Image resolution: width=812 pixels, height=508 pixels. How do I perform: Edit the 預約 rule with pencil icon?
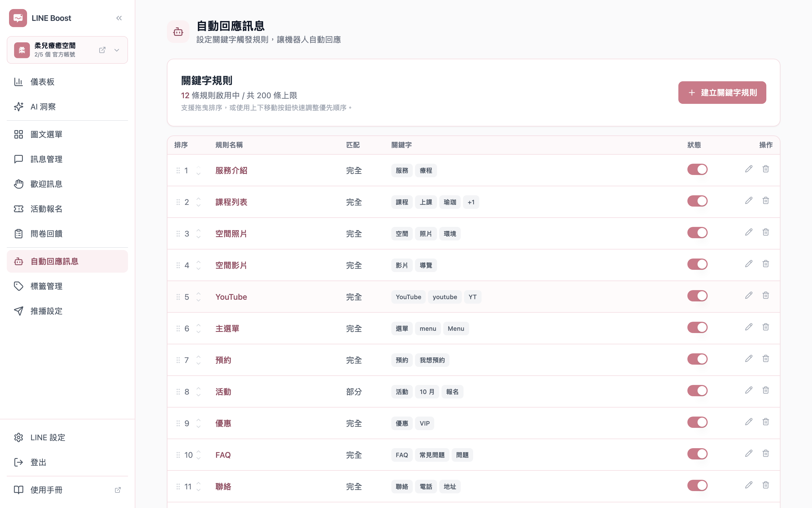coord(749,358)
